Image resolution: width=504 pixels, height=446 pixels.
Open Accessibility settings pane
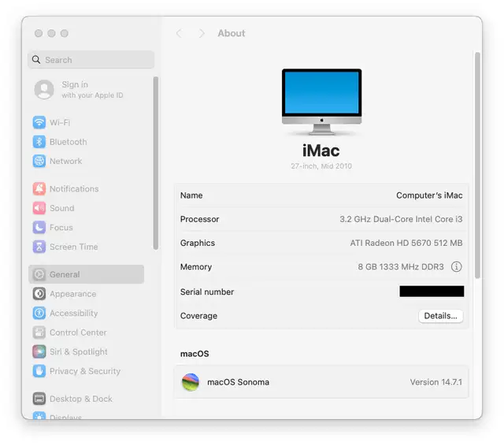tap(73, 314)
